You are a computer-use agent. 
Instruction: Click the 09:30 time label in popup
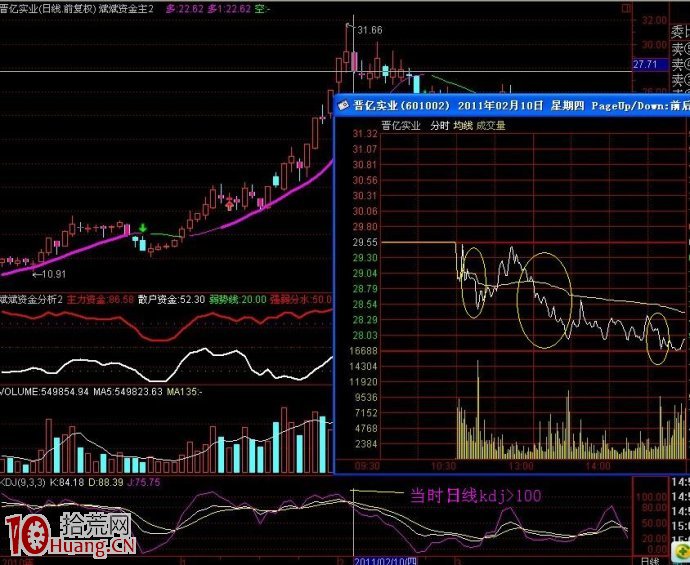(368, 466)
